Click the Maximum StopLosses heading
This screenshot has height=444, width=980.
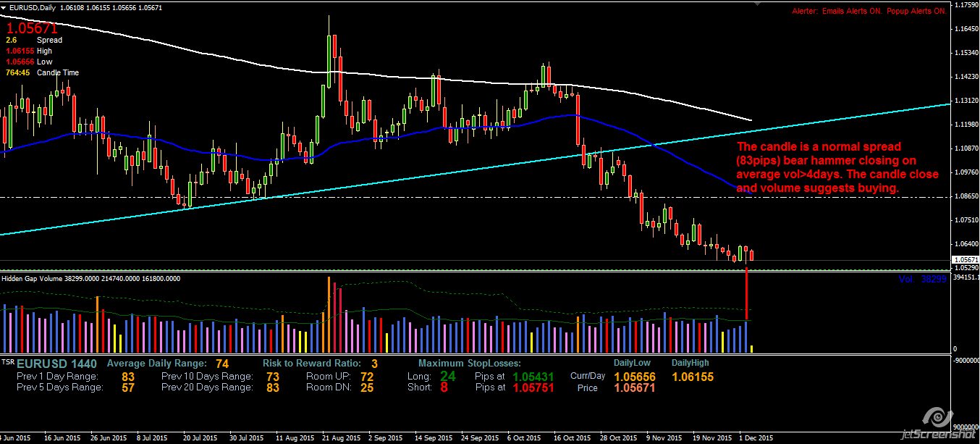tap(469, 363)
